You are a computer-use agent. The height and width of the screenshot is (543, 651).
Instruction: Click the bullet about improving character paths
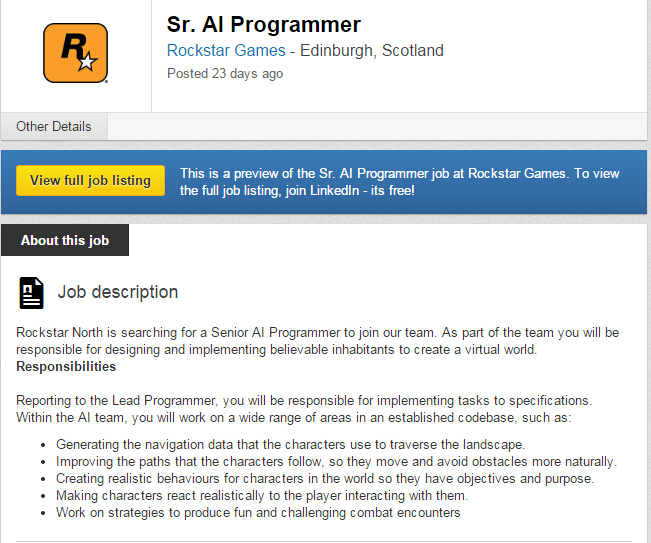336,461
